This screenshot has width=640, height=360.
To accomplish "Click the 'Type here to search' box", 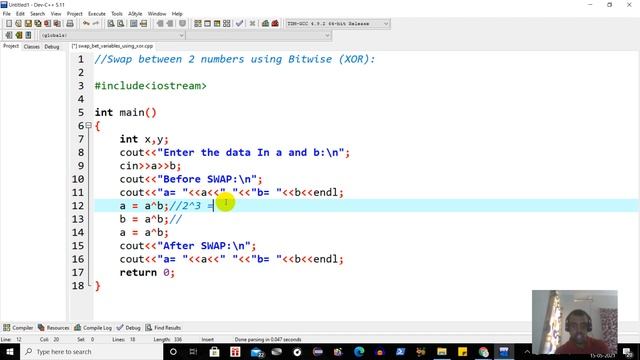I will click(92, 351).
